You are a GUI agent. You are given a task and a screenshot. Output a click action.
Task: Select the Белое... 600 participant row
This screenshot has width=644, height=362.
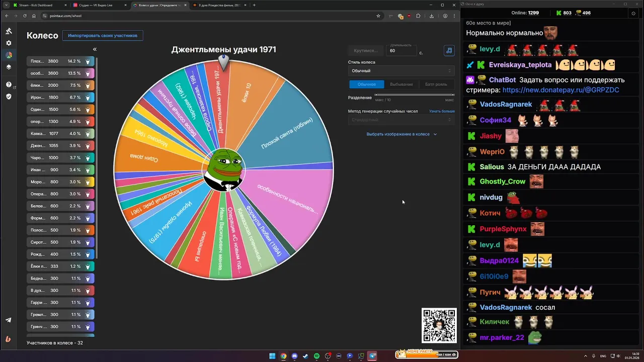pyautogui.click(x=60, y=206)
